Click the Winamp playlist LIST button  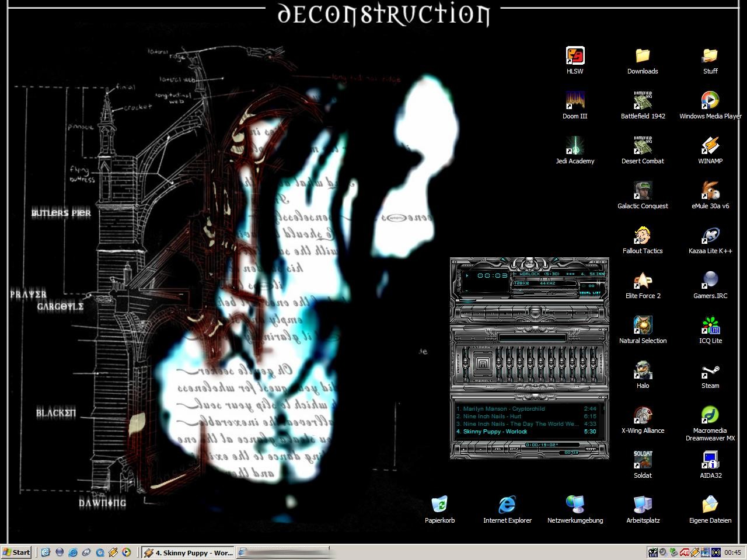(x=591, y=449)
